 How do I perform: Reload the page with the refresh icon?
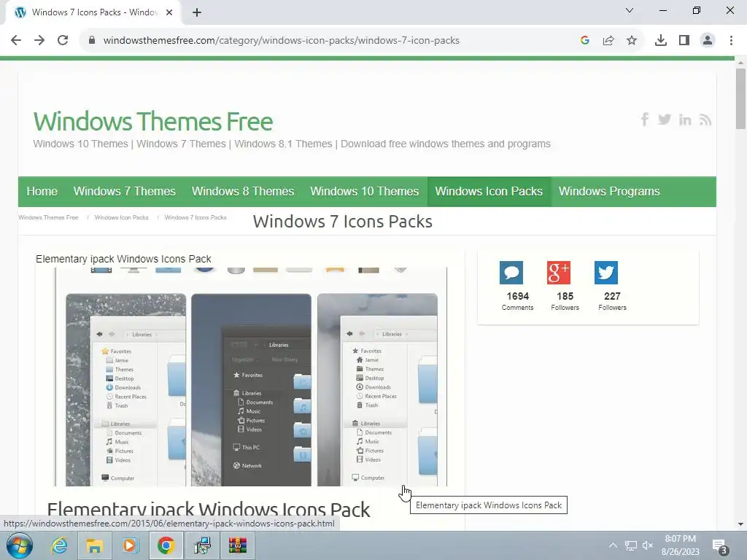pyautogui.click(x=63, y=41)
